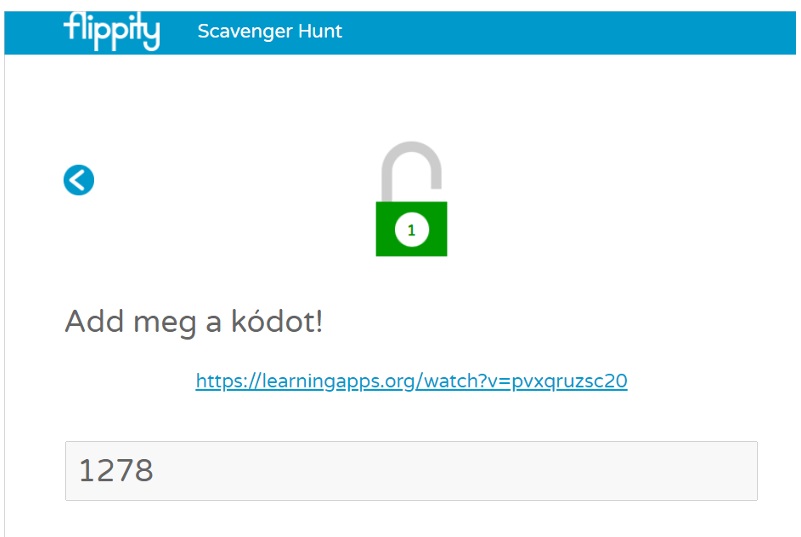
Task: Open the learningapps.org watch link
Action: [411, 381]
